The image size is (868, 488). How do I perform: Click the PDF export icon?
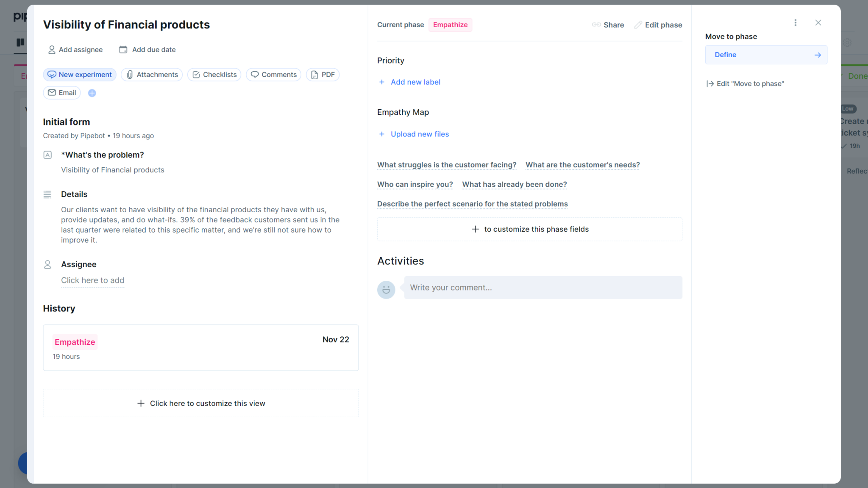314,75
